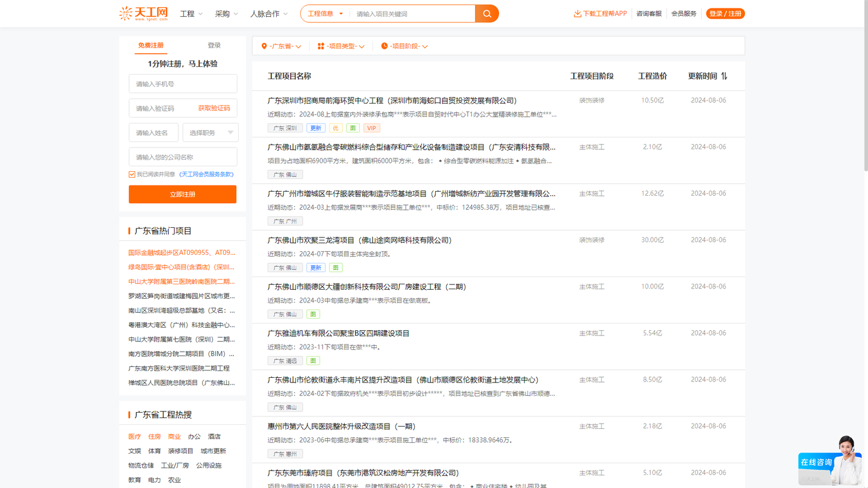
Task: Click 获取验证码 link
Action: 214,108
